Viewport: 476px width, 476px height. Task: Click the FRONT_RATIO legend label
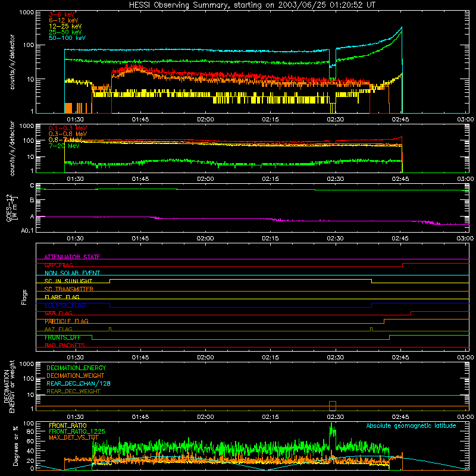point(68,425)
